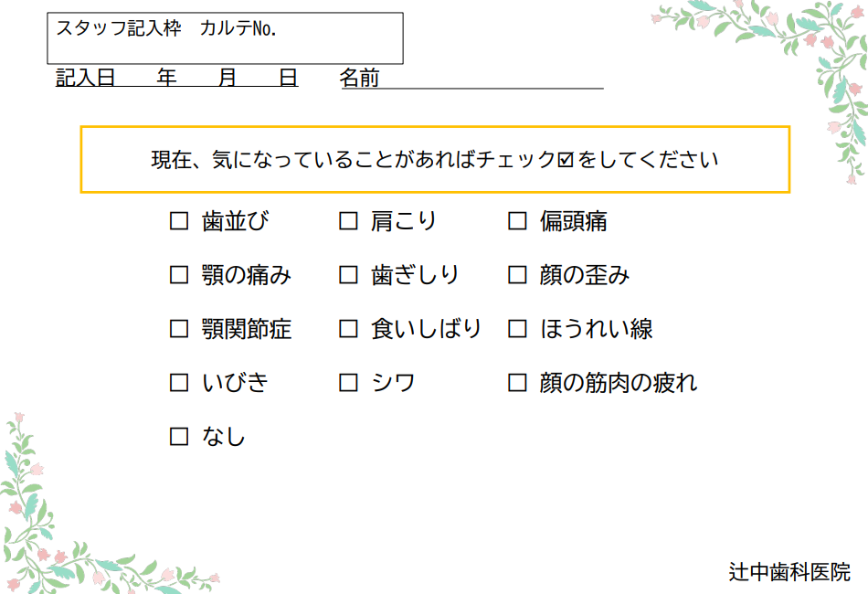
Task: Select the ほうれい線 checkbox
Action: (x=517, y=329)
